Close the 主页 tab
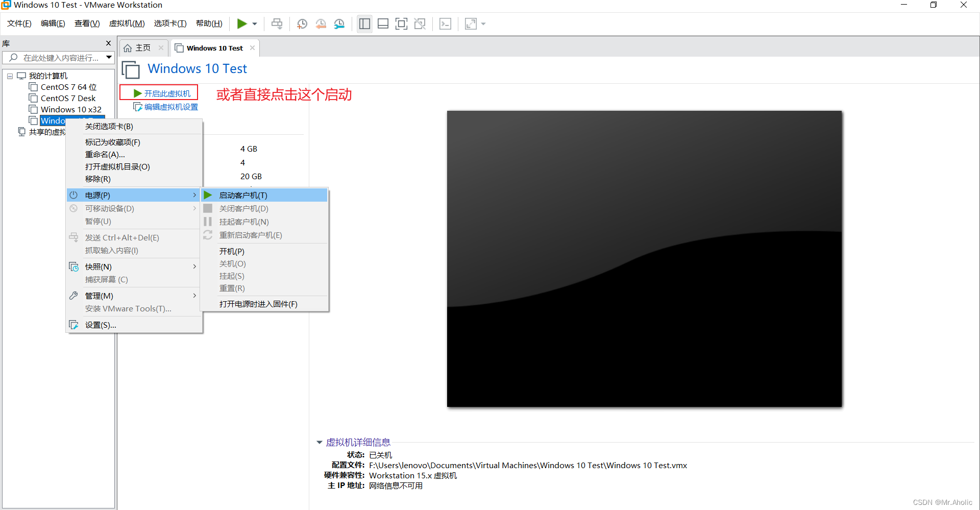Image resolution: width=980 pixels, height=510 pixels. pos(161,48)
